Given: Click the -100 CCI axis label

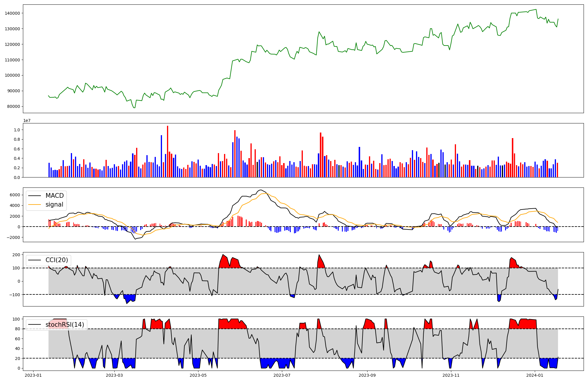Looking at the screenshot, I should coord(14,294).
